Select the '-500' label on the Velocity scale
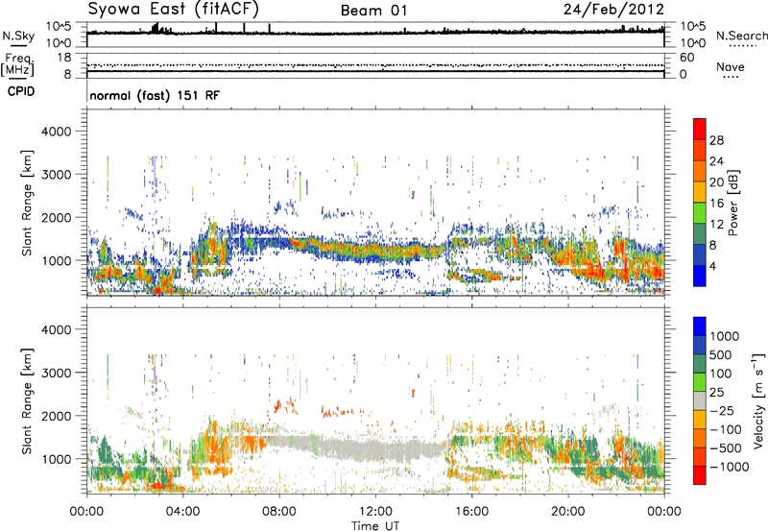 point(726,448)
